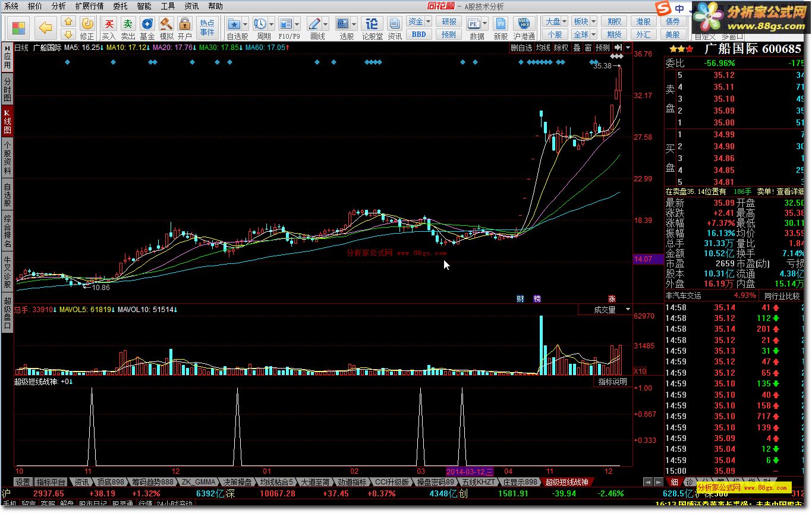Expand the 周期 period dropdown arrow
This screenshot has width=812, height=513.
point(271,24)
